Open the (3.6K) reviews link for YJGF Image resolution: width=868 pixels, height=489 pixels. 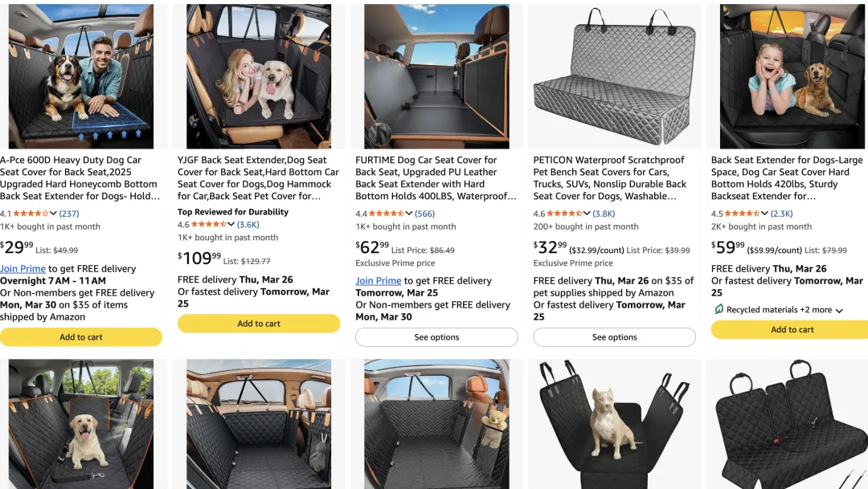point(248,225)
